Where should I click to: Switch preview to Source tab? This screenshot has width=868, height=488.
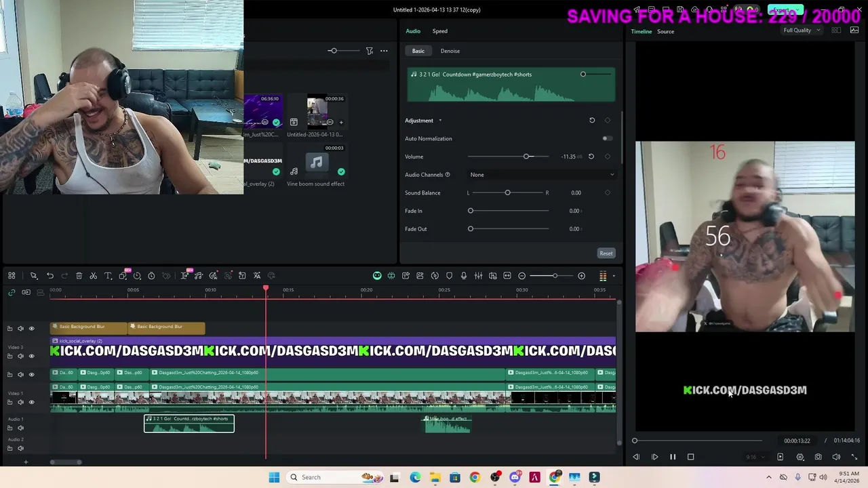665,32
